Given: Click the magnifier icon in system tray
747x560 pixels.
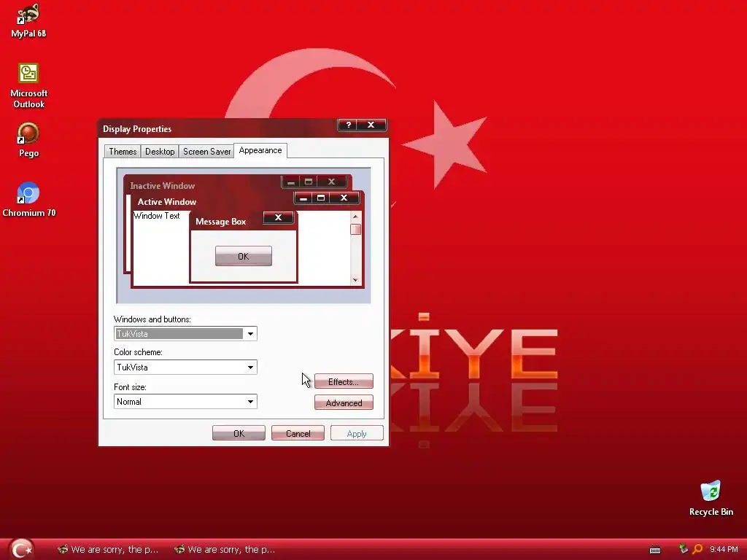Looking at the screenshot, I should [x=697, y=549].
